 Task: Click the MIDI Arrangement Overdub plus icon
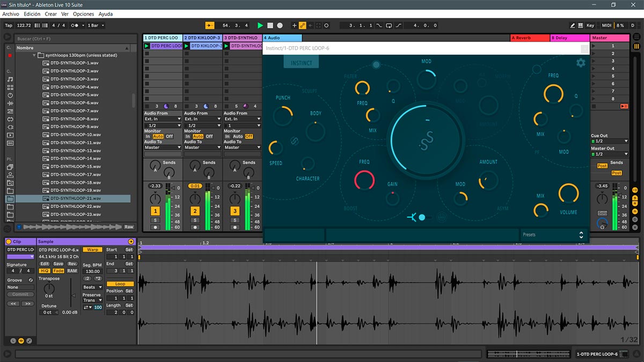[x=294, y=25]
